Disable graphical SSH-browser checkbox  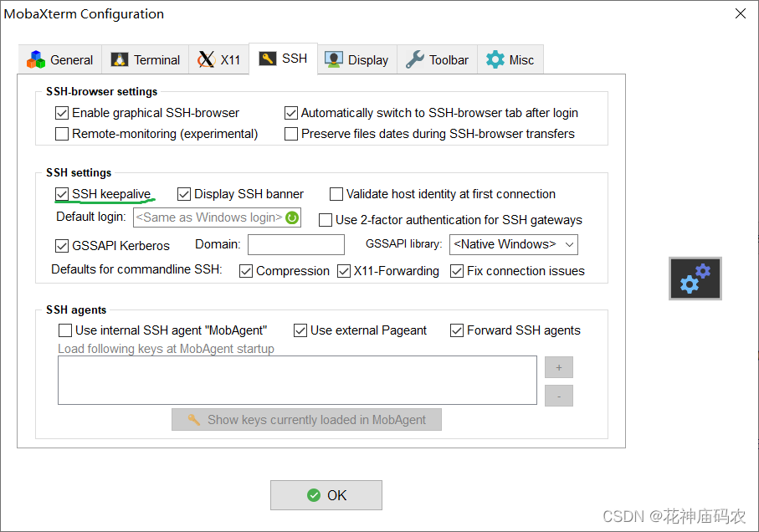tap(62, 113)
